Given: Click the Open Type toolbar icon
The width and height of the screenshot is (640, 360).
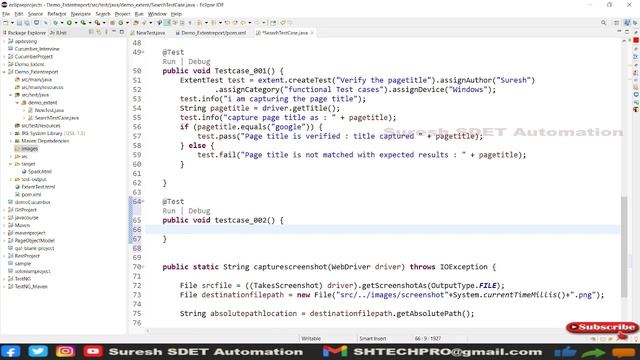Looking at the screenshot, I should pyautogui.click(x=136, y=23).
